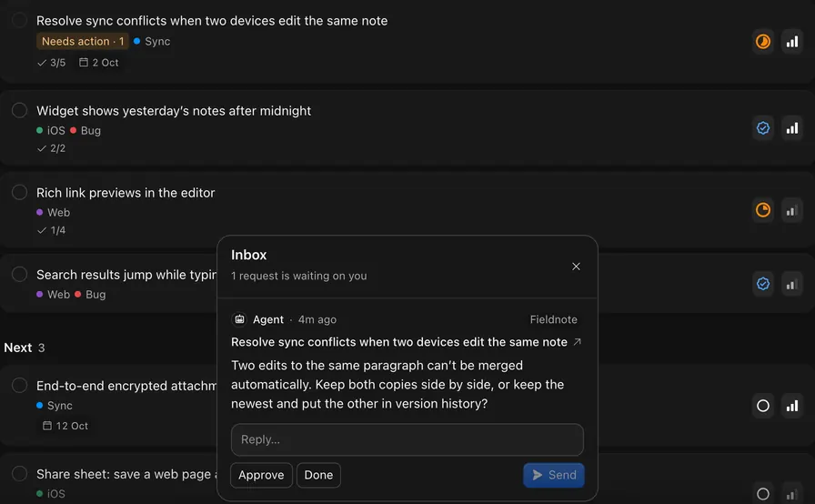The width and height of the screenshot is (815, 504).
Task: Click the Next section header
Action: pos(25,348)
